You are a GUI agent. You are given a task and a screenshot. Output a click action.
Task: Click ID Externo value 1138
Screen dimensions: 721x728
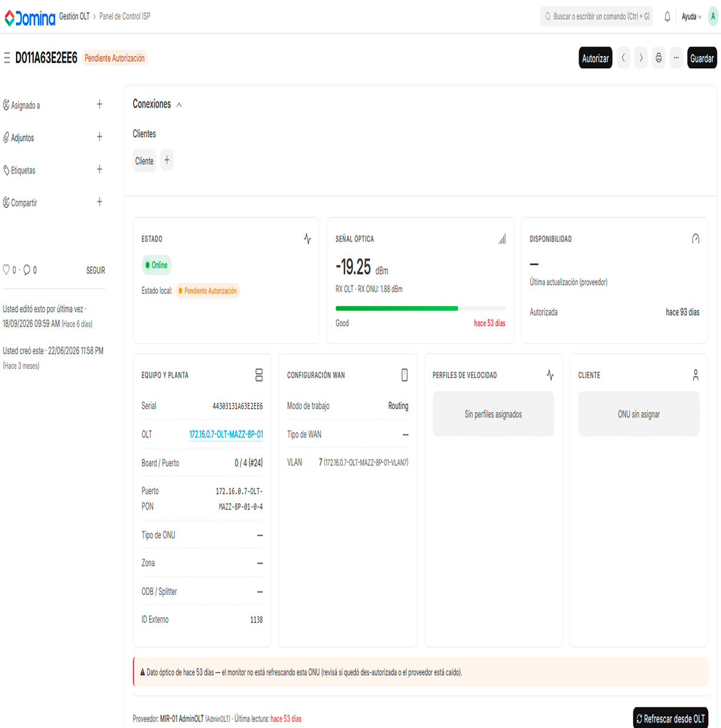(256, 620)
